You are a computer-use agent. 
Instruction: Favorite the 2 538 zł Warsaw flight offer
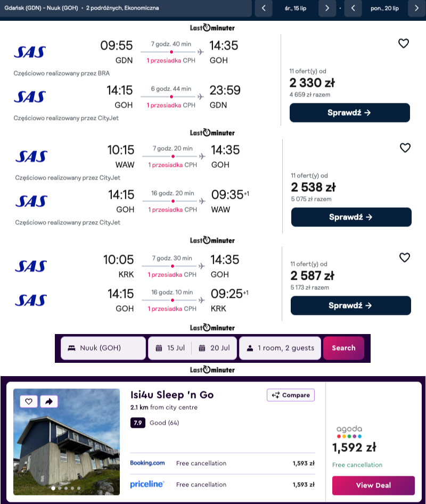(405, 148)
